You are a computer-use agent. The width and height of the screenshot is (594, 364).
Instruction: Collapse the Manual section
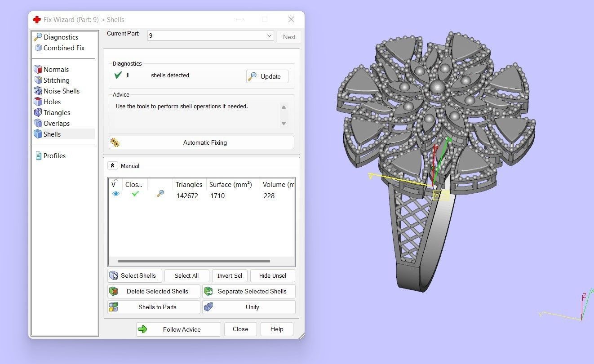point(112,166)
